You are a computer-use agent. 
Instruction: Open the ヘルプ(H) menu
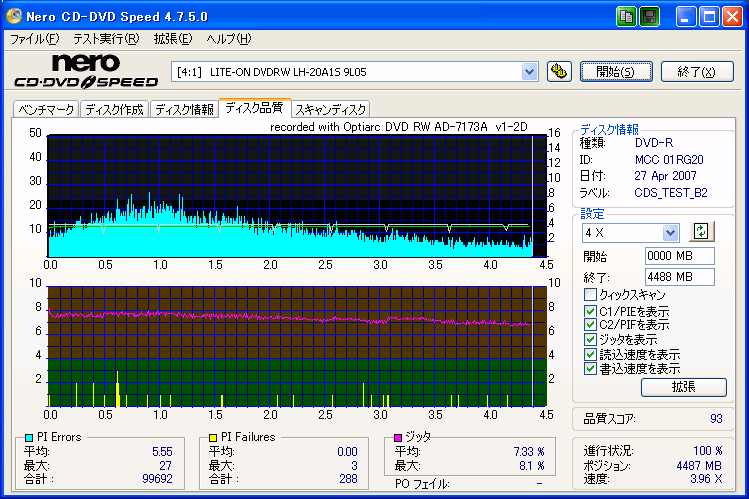(228, 39)
